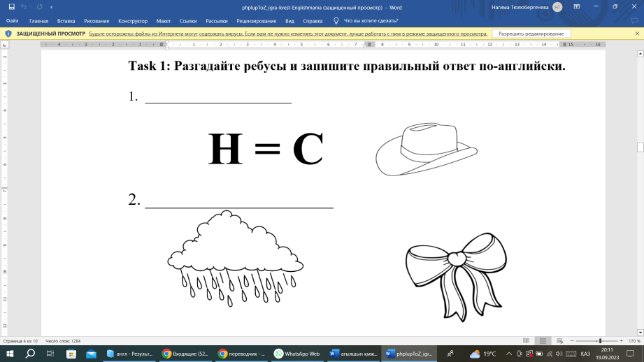This screenshot has width=644, height=362.
Task: Open the Рассылки tab
Action: tap(217, 21)
